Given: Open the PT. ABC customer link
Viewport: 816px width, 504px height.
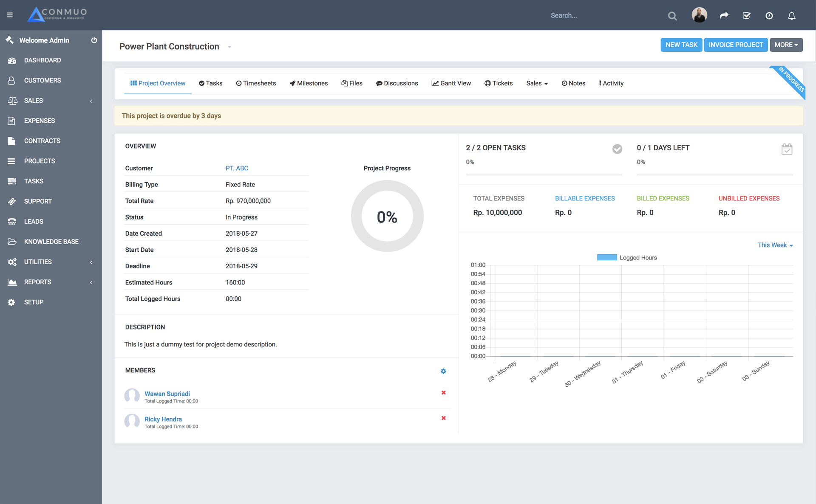Looking at the screenshot, I should point(237,169).
